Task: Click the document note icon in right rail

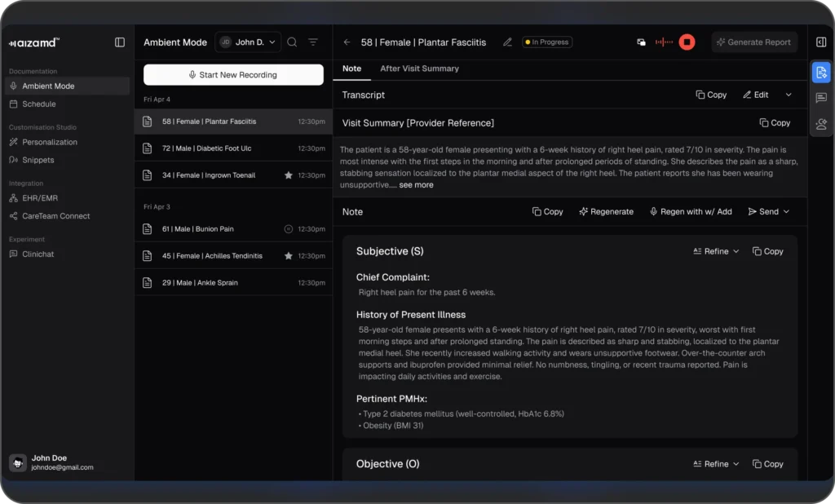Action: [x=821, y=73]
